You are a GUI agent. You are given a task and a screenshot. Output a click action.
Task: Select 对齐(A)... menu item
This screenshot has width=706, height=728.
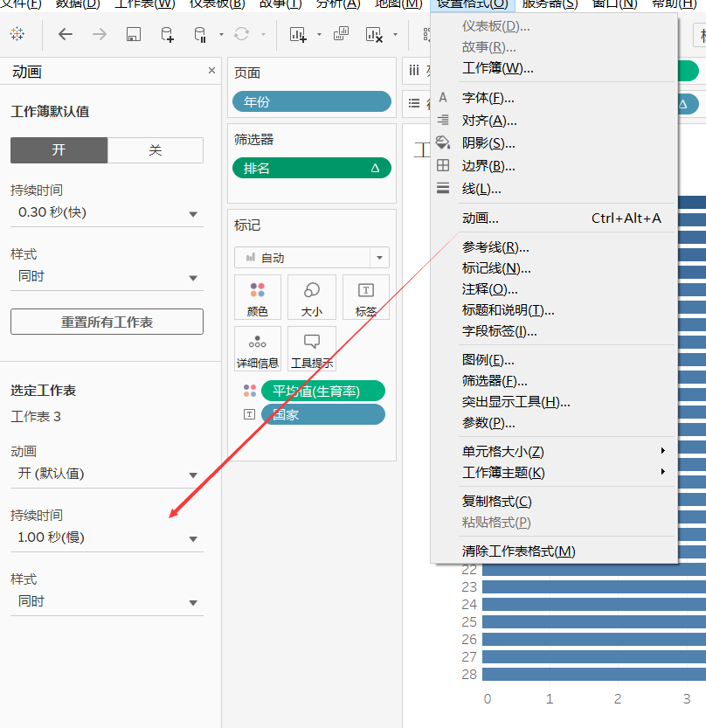click(x=554, y=121)
